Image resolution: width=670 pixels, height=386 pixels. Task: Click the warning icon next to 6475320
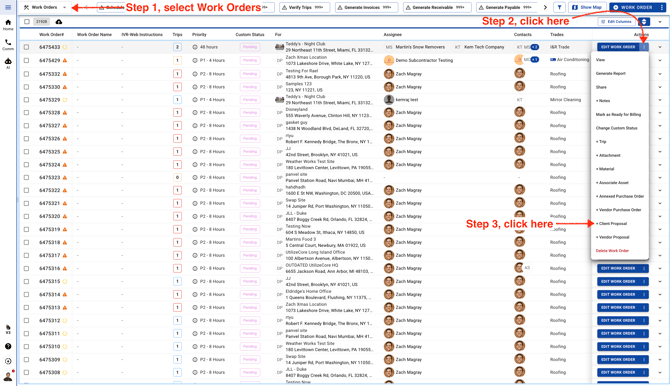tap(65, 216)
